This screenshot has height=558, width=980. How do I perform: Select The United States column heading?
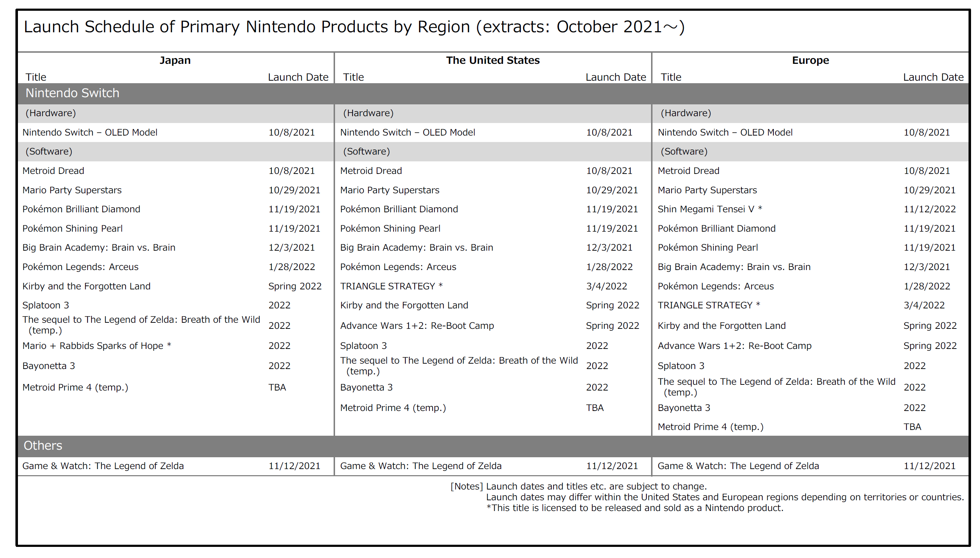pyautogui.click(x=493, y=60)
